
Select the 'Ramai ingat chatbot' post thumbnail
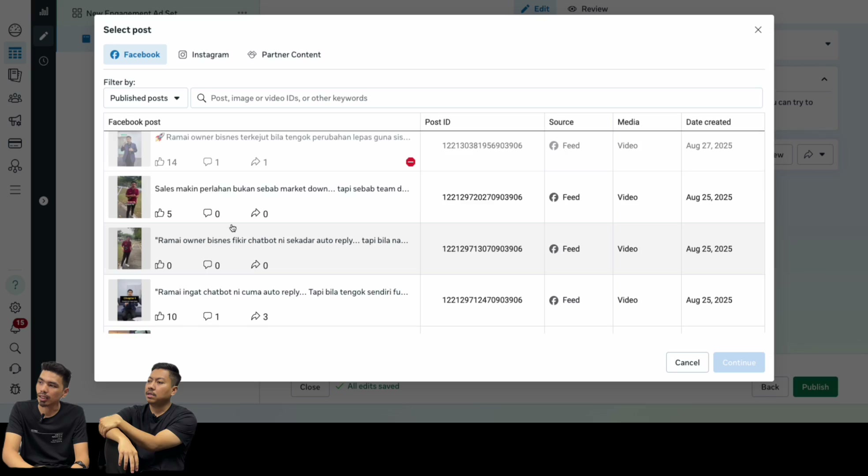click(x=129, y=300)
